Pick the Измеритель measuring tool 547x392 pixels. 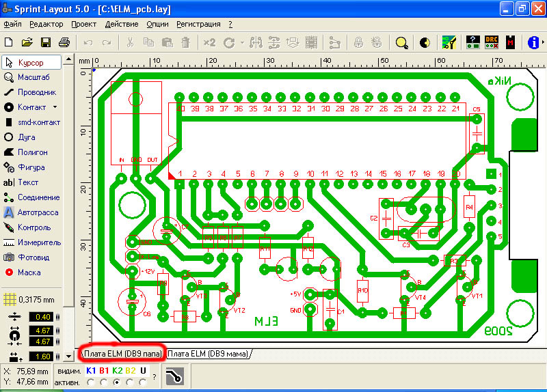pyautogui.click(x=31, y=242)
